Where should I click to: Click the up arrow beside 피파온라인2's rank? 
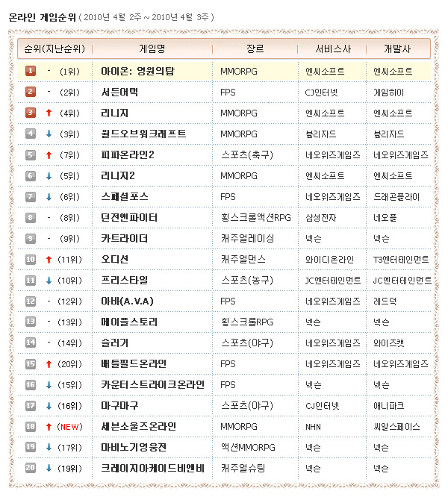pyautogui.click(x=49, y=154)
